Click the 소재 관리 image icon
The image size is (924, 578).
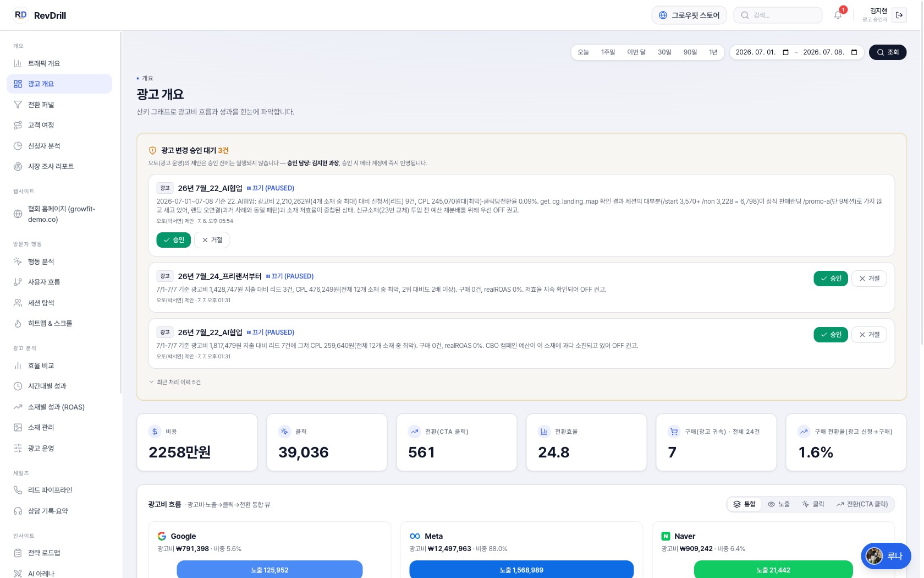pos(18,427)
